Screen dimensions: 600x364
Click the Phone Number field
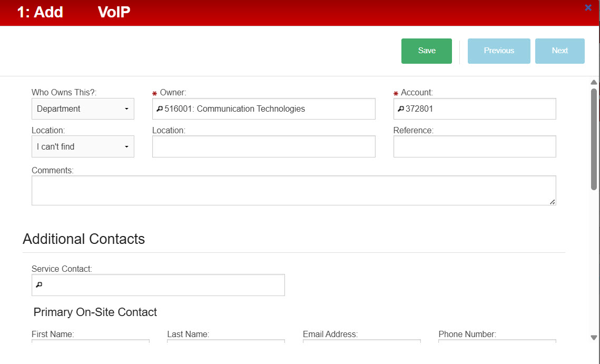497,341
